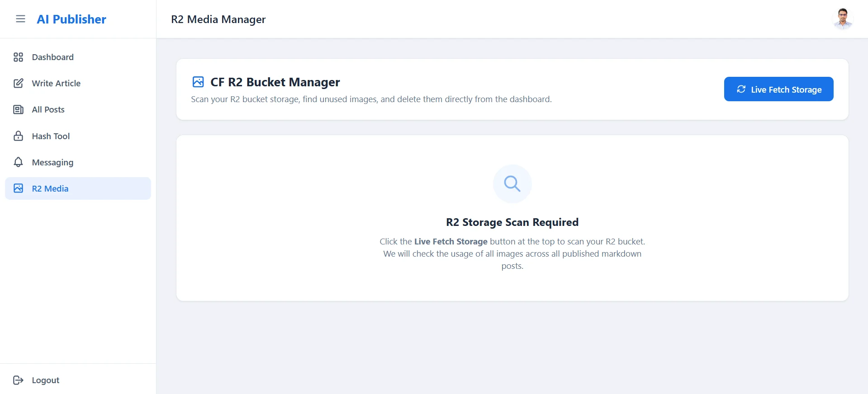Image resolution: width=868 pixels, height=394 pixels.
Task: Click the Write Article pencil icon
Action: pos(18,83)
